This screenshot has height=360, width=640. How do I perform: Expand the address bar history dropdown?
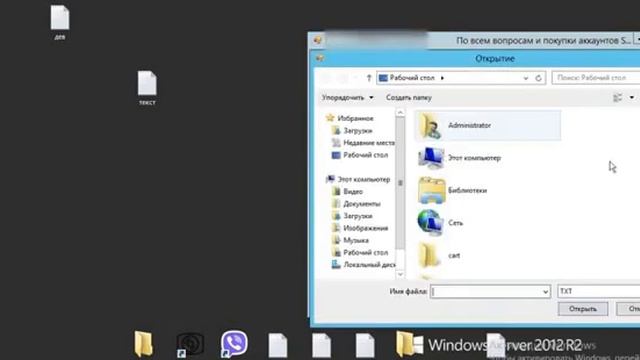point(526,78)
